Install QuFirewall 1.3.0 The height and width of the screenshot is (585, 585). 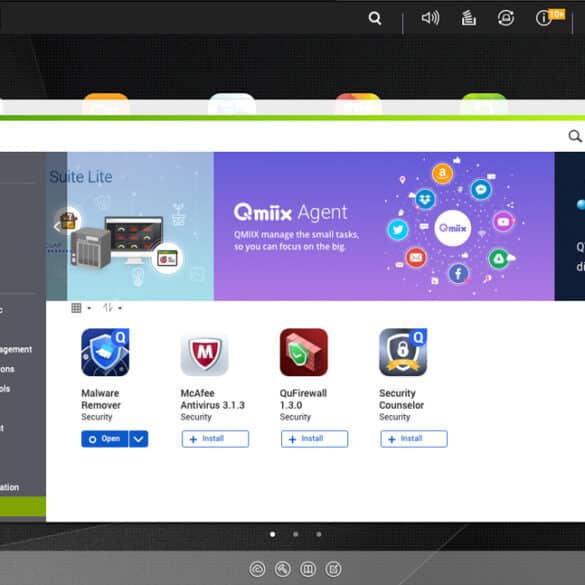[315, 439]
